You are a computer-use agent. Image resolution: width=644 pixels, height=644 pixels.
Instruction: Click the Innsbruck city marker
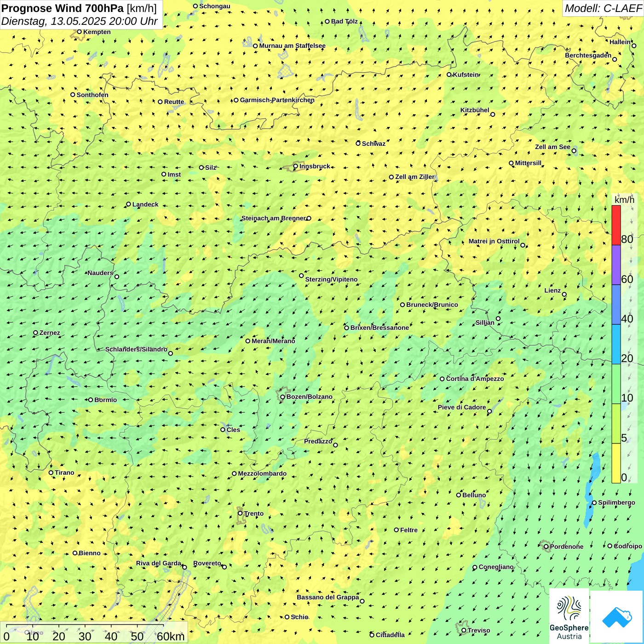point(295,167)
